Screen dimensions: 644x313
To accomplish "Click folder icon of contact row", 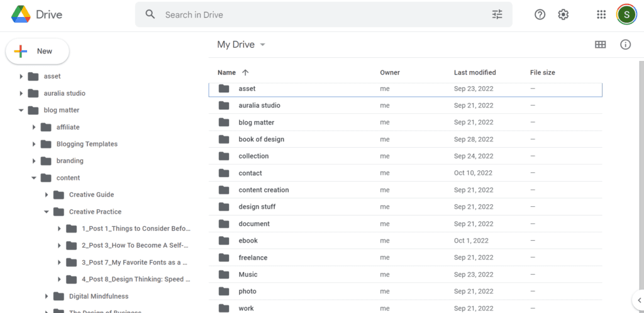I will 224,173.
